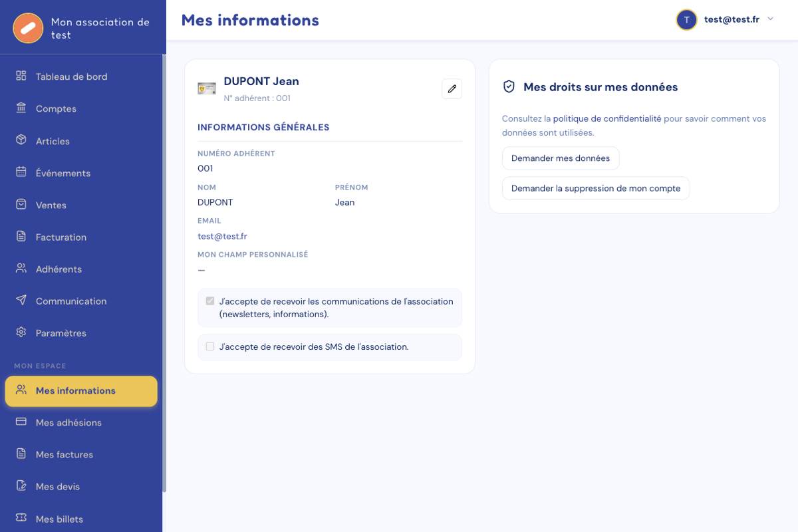Click the Mes informations page title
798x532 pixels.
[x=250, y=21]
